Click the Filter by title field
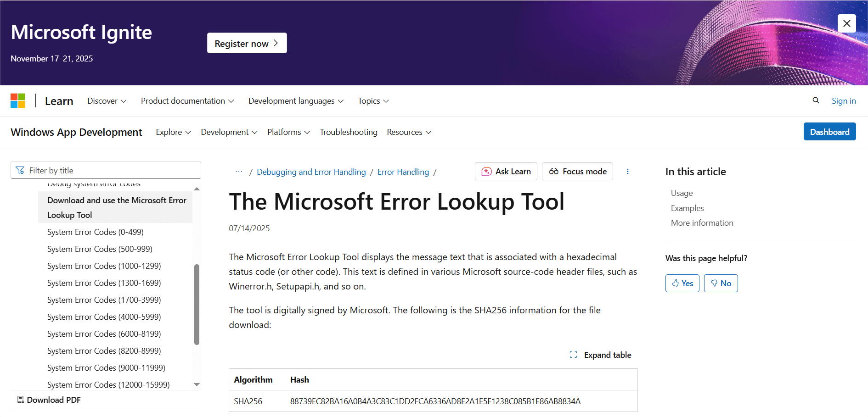 tap(110, 170)
